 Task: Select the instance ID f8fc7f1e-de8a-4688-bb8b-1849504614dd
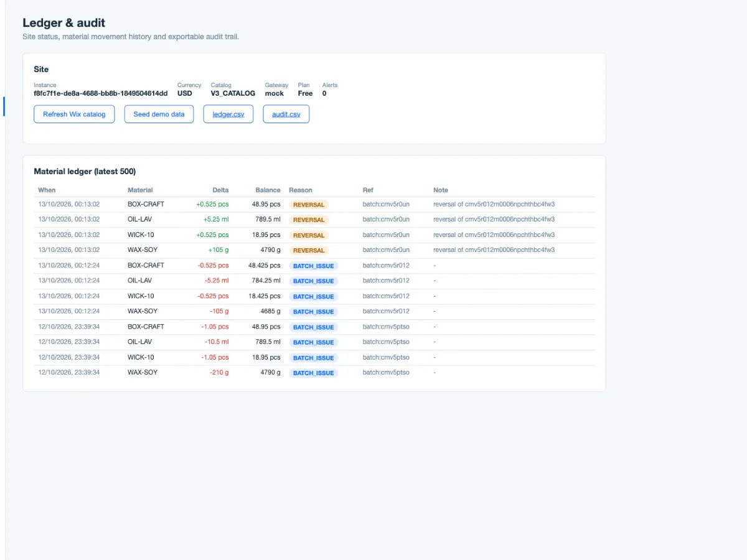[101, 93]
